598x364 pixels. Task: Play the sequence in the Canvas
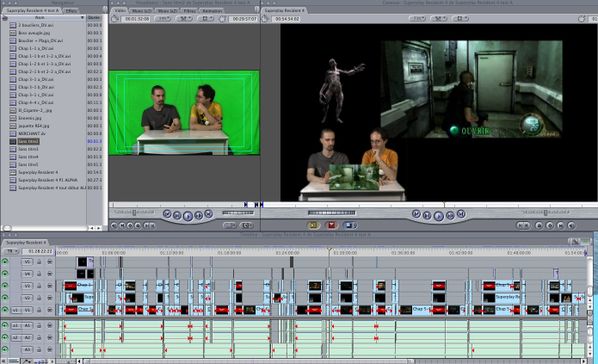[439, 216]
